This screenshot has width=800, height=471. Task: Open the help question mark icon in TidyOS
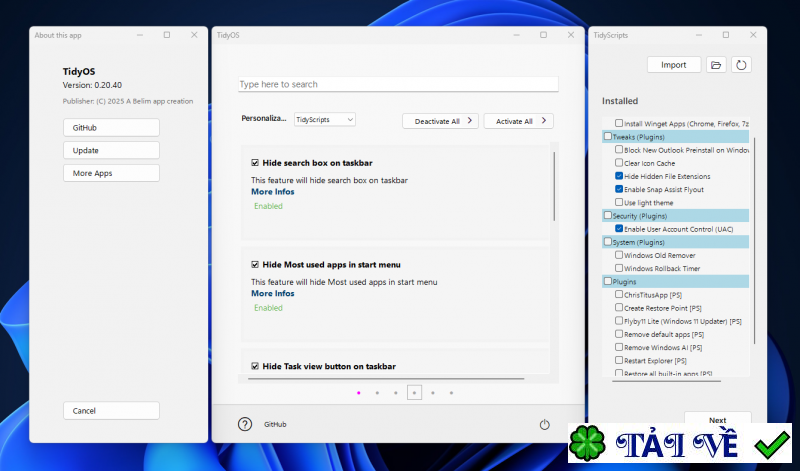[245, 424]
